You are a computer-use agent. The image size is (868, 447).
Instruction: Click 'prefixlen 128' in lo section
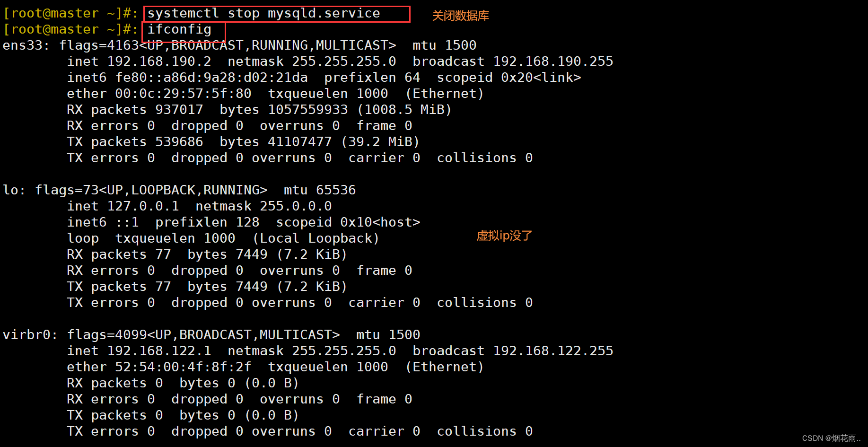tap(207, 223)
